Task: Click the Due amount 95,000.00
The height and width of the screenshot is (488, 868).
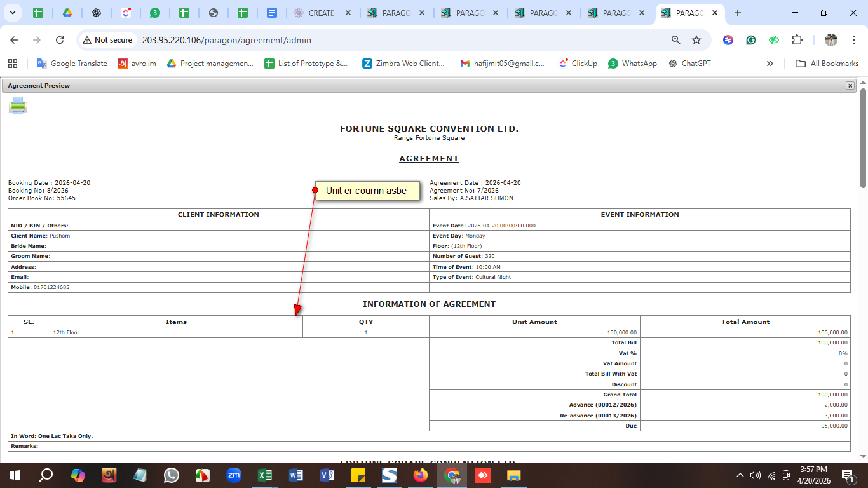Action: click(834, 426)
